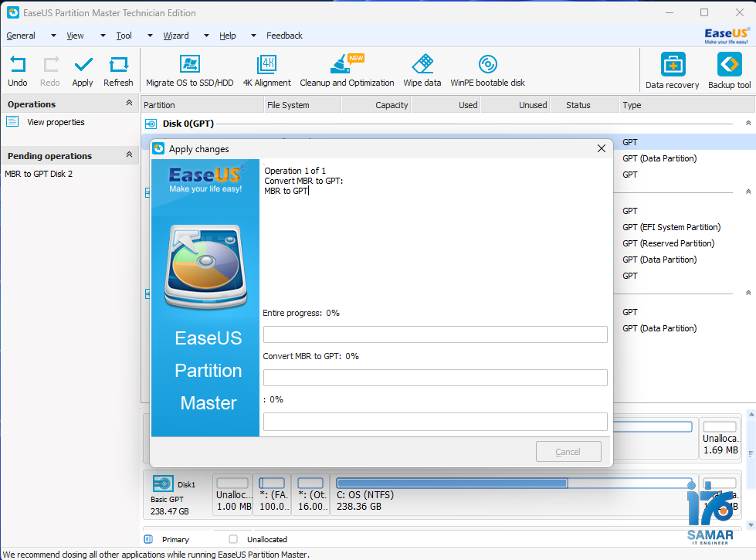Collapse the Operations panel
Screen dimensions: 756x560
129,104
